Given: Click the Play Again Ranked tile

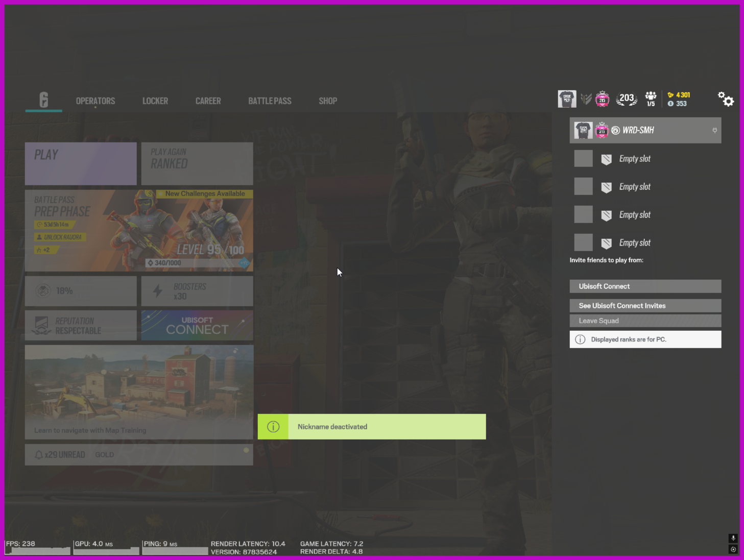Looking at the screenshot, I should [x=197, y=163].
